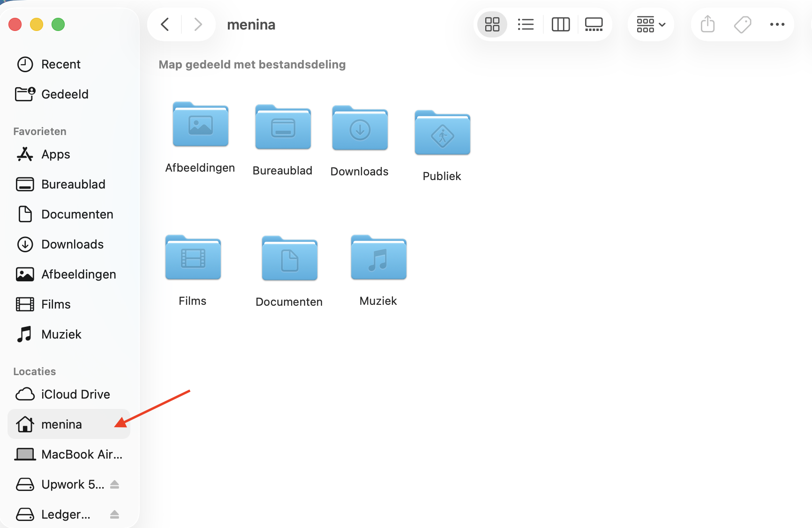Navigate forward with the right arrow

coord(197,24)
